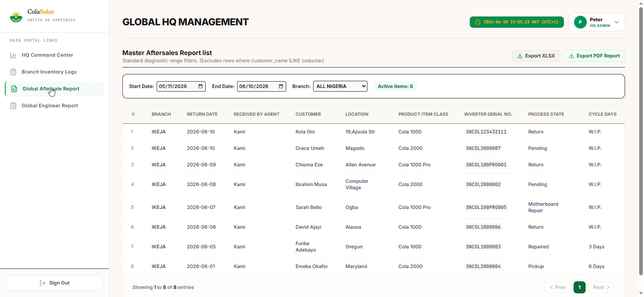Image resolution: width=644 pixels, height=297 pixels.
Task: Click serial number SNCOL2000007
Action: click(483, 148)
